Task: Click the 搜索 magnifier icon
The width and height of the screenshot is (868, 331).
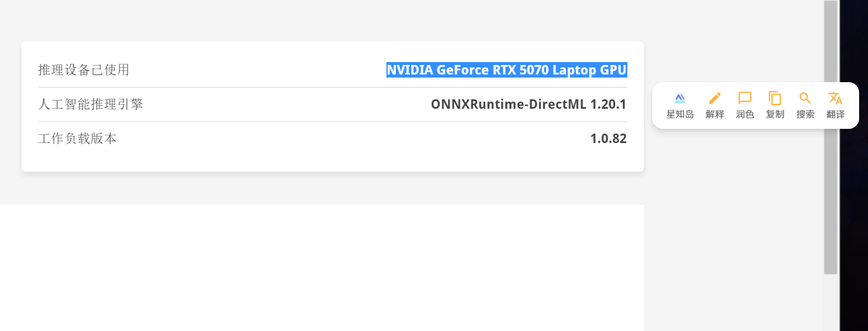Action: [x=805, y=98]
